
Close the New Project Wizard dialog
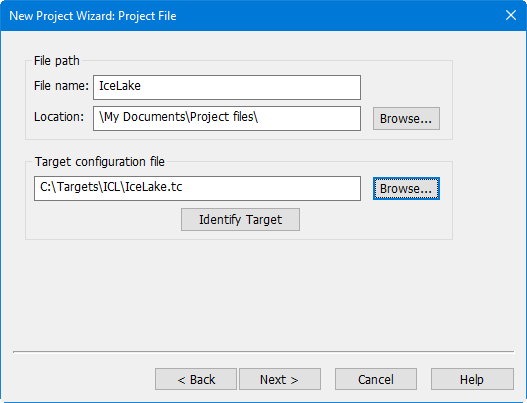(511, 15)
